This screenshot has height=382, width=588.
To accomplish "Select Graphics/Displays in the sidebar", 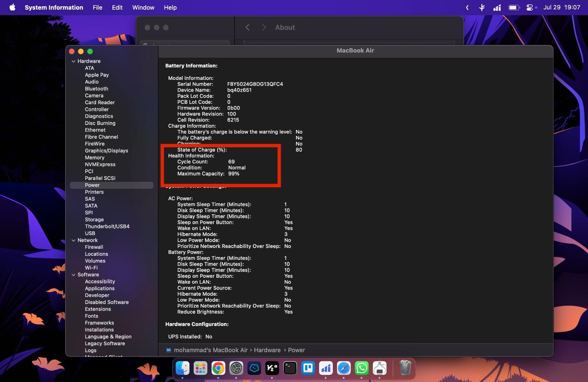I will tap(106, 150).
